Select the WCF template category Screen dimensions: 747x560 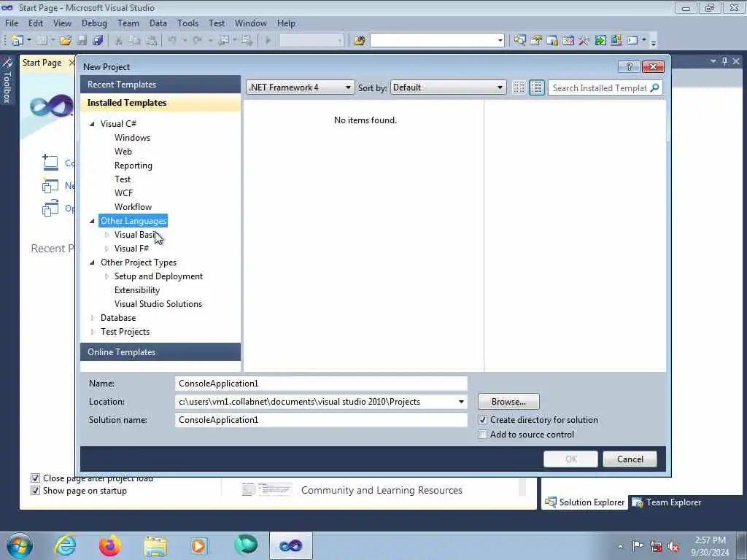coord(124,192)
